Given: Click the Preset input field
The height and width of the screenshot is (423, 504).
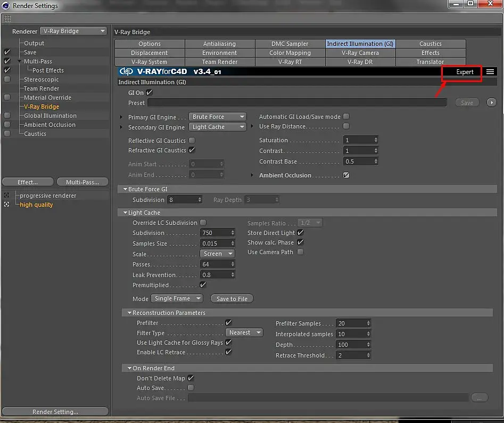Looking at the screenshot, I should [297, 103].
